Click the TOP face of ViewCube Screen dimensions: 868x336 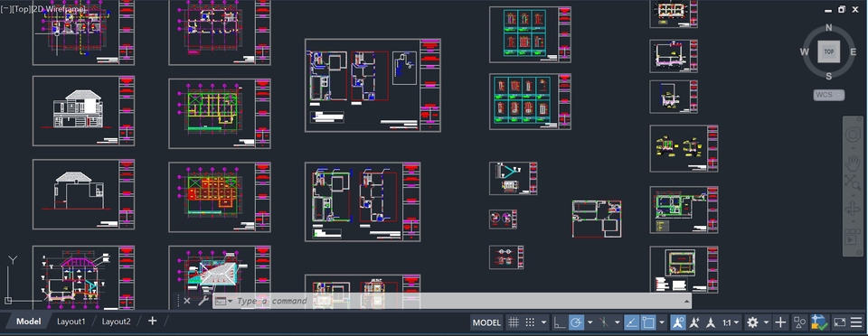(x=829, y=51)
